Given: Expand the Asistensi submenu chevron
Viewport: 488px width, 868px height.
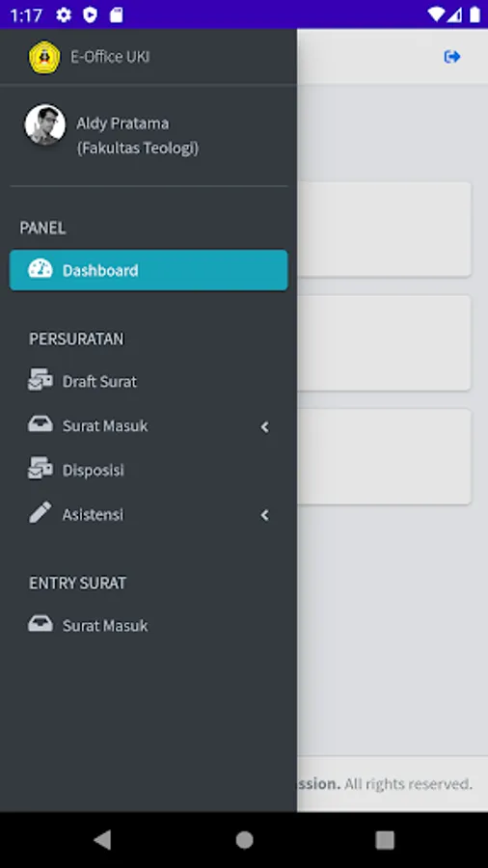Looking at the screenshot, I should (x=265, y=515).
